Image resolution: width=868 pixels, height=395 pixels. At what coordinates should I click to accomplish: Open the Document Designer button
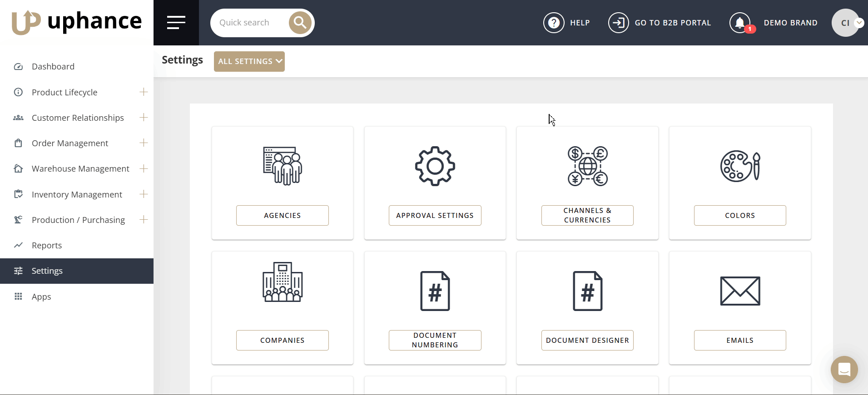(x=587, y=341)
